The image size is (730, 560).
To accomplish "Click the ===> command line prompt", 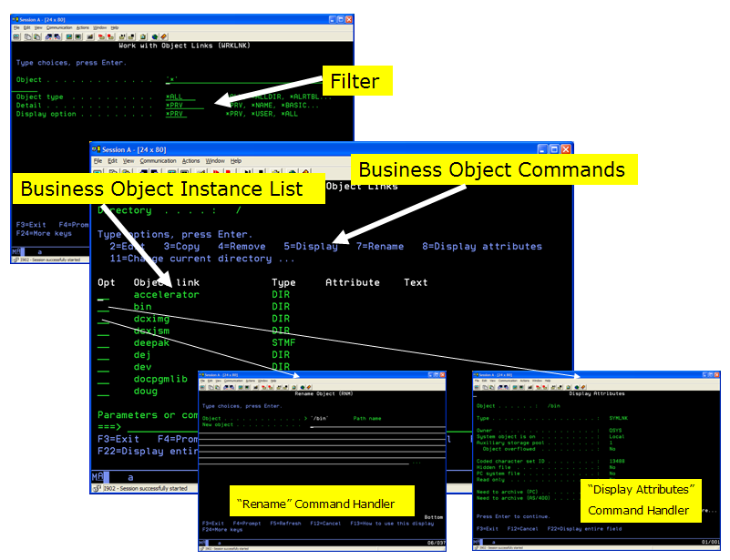I will [x=109, y=427].
